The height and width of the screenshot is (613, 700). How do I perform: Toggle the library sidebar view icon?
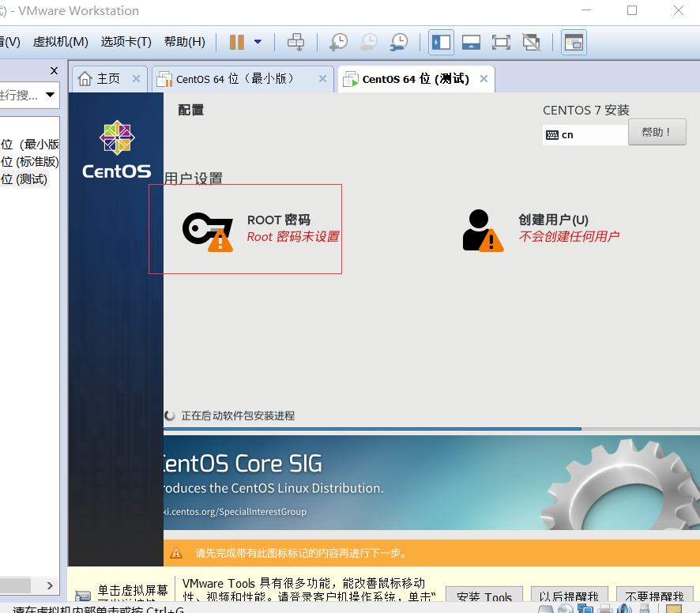441,43
